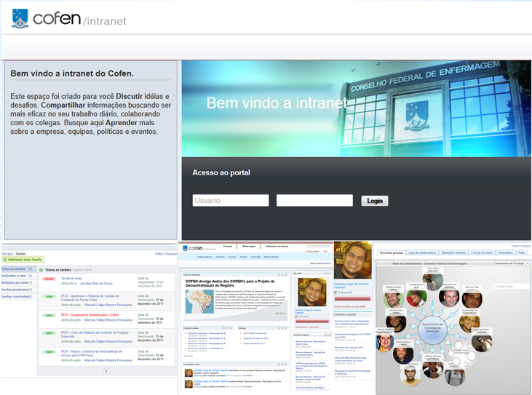Screen dimensions: 532x395
Task: Select the Rede tab
Action: (x=522, y=252)
